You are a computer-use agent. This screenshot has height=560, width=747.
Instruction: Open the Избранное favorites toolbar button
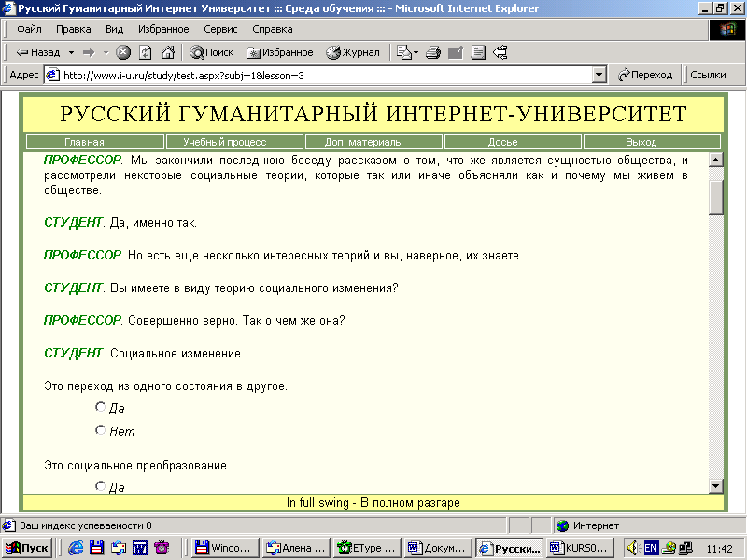279,52
